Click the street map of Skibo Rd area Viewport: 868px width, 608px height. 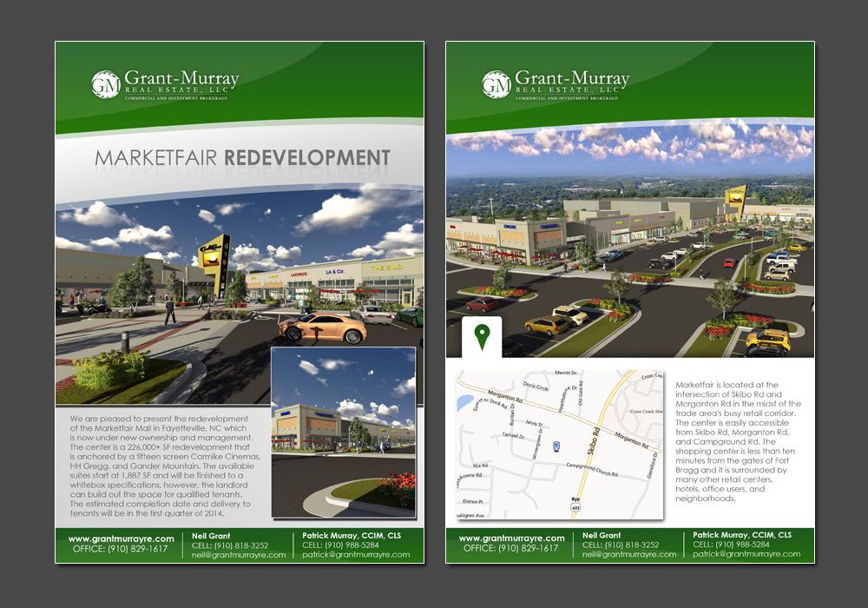560,445
